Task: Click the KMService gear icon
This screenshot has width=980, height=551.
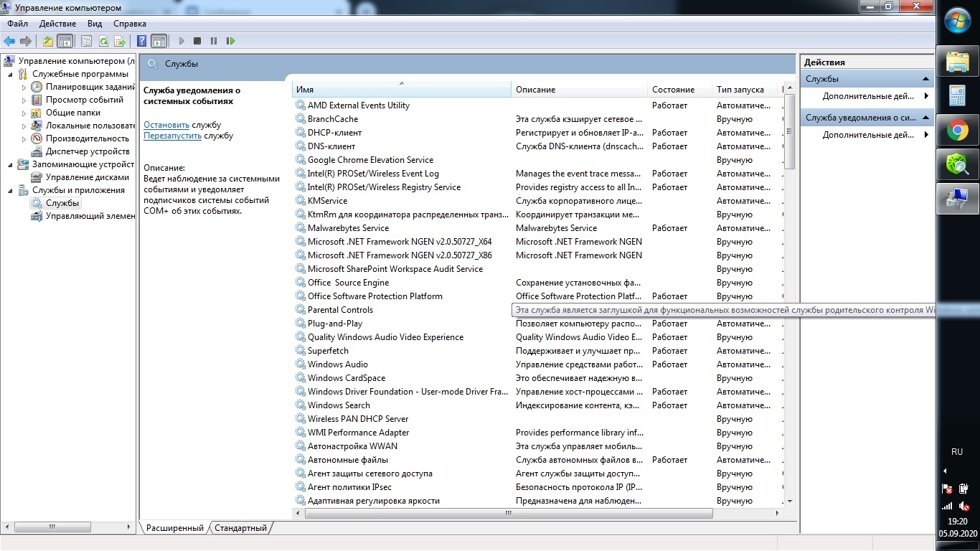Action: tap(301, 201)
